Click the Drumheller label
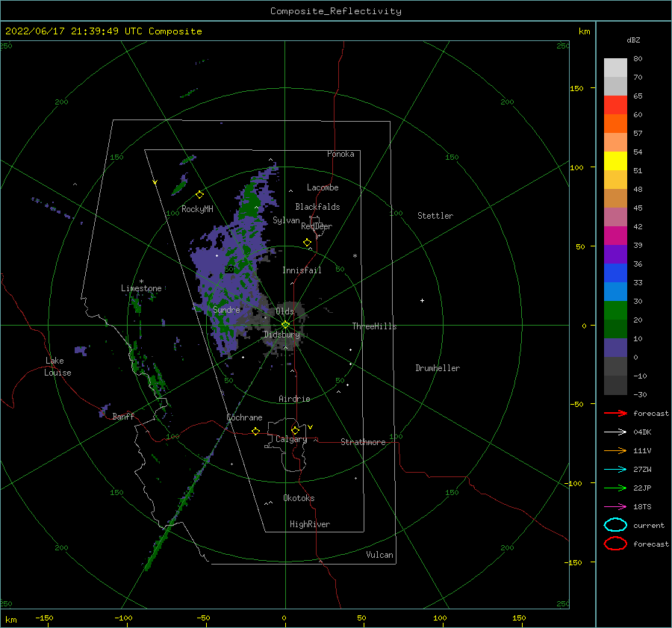Image resolution: width=672 pixels, height=628 pixels. 438,368
